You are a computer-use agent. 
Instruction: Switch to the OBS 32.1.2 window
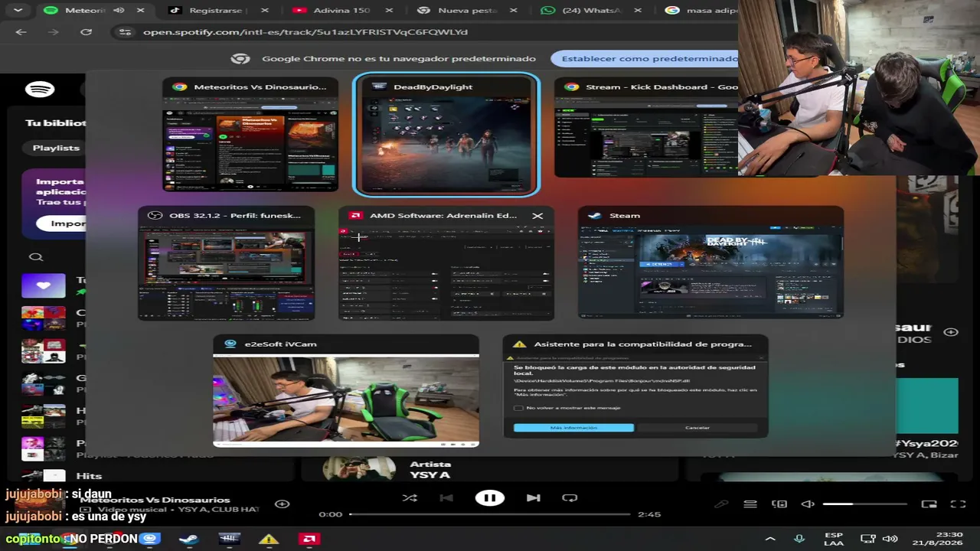227,262
